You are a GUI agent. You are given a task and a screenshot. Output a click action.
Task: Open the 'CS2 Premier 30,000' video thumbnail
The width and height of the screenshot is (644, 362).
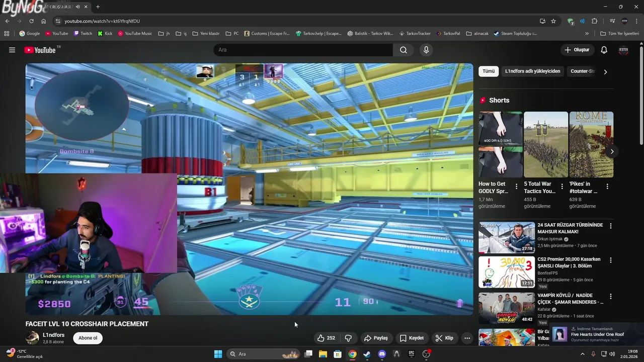pyautogui.click(x=507, y=272)
